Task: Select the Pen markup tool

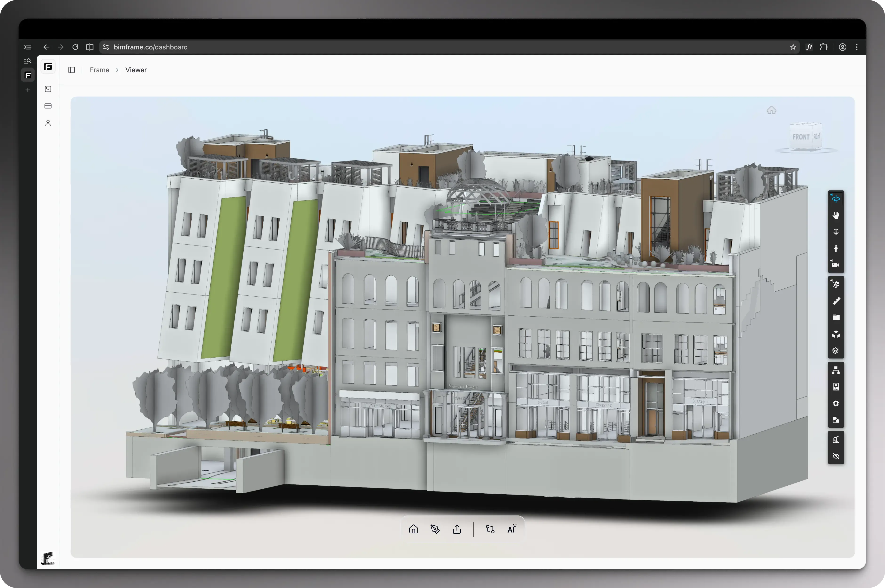Action: click(x=435, y=529)
